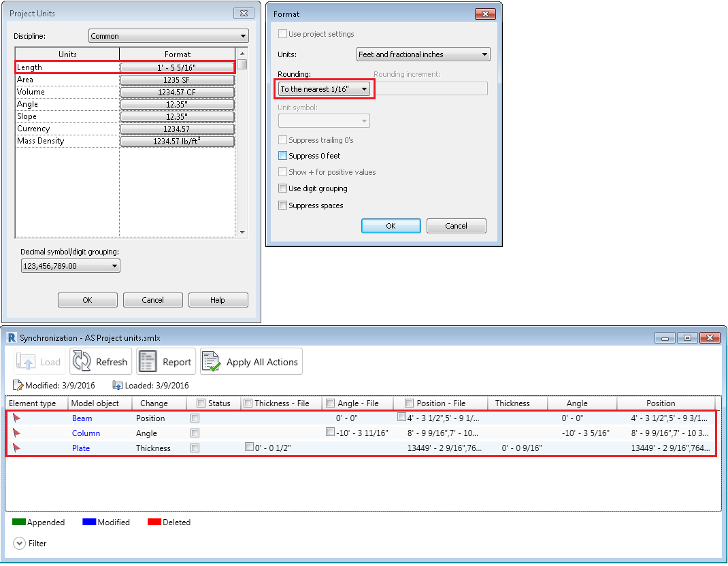Open the Report document icon
This screenshot has height=566, width=728.
tap(148, 361)
